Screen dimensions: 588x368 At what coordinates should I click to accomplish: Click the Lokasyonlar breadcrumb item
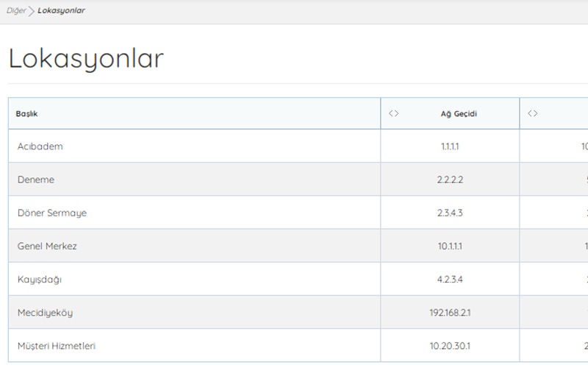pos(61,11)
